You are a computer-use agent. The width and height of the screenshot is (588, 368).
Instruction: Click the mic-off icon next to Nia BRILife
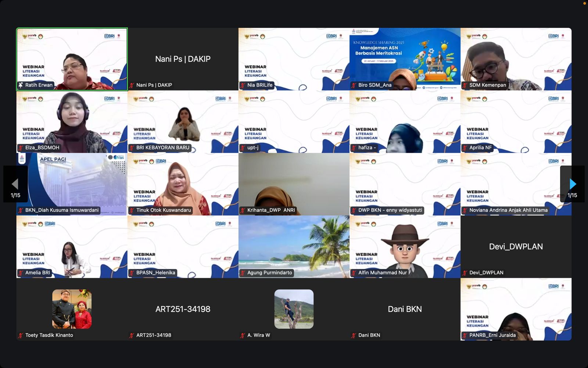[x=243, y=85]
